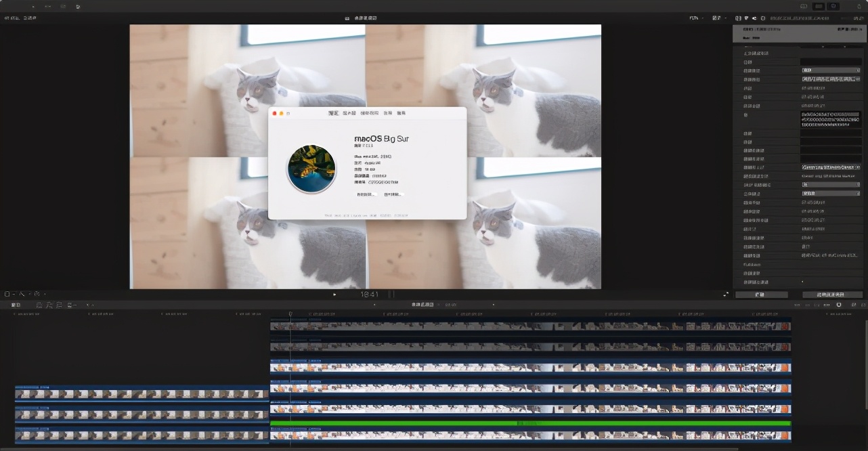The height and width of the screenshot is (451, 868).
Task: Click the multi-line text field in the inspector
Action: [x=831, y=119]
